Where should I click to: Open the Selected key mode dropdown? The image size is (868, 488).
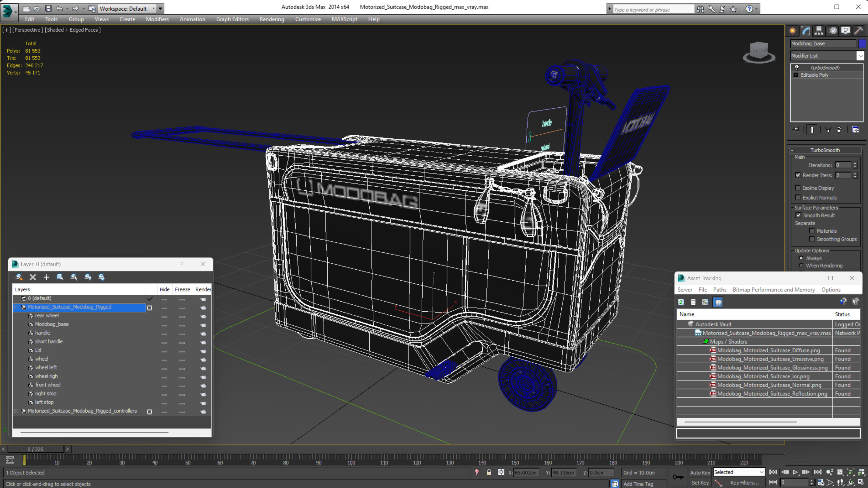762,472
